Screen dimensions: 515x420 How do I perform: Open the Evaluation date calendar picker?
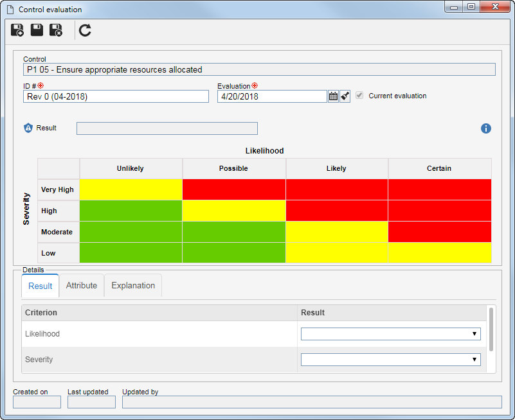click(x=333, y=96)
